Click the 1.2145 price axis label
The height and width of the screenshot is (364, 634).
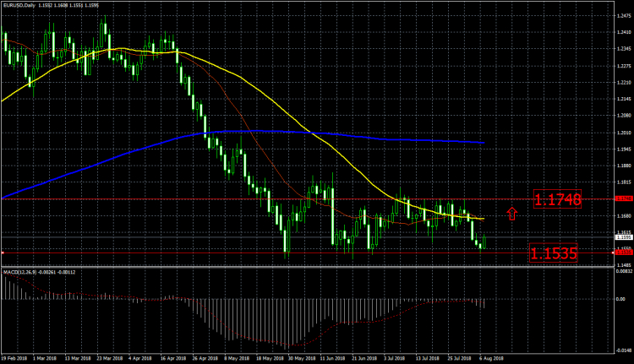625,99
